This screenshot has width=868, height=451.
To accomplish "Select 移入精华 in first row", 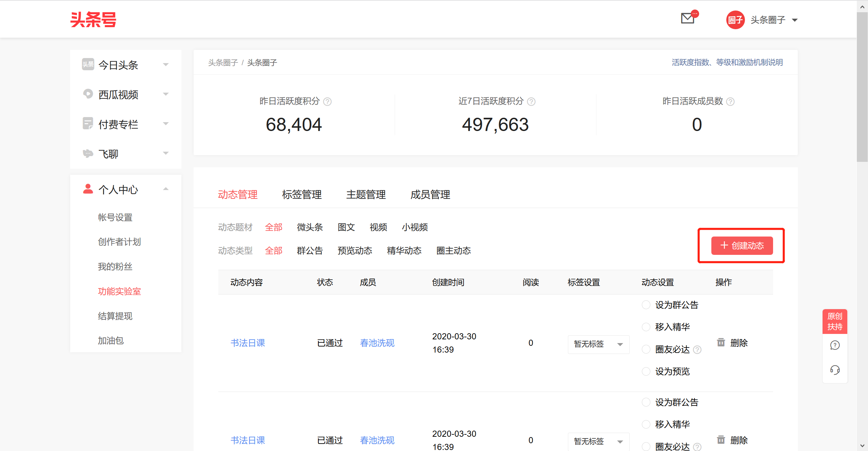I will [x=646, y=327].
